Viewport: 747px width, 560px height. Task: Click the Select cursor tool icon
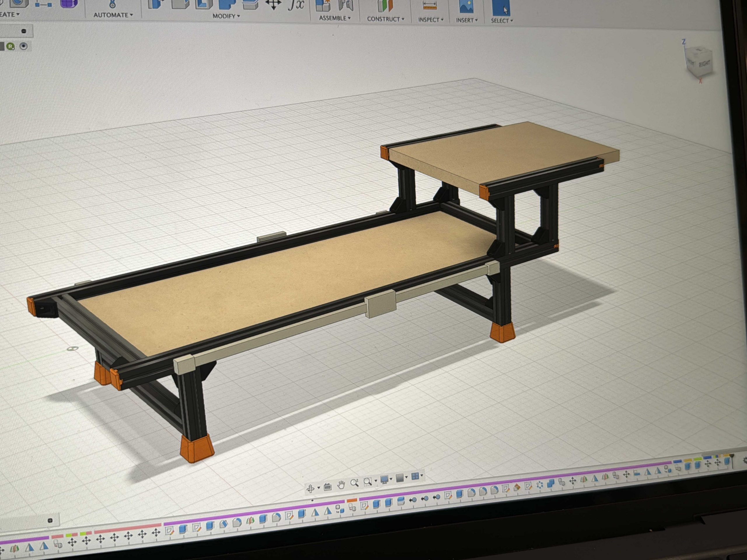tap(501, 7)
